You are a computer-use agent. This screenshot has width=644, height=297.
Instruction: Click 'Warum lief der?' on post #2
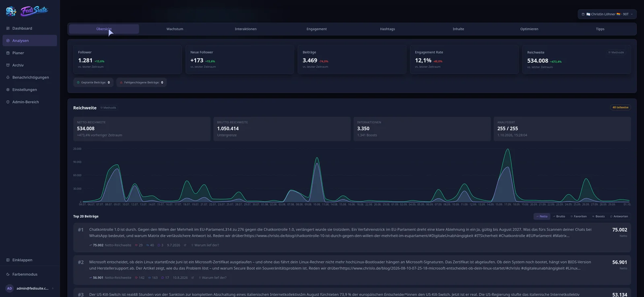point(213,278)
